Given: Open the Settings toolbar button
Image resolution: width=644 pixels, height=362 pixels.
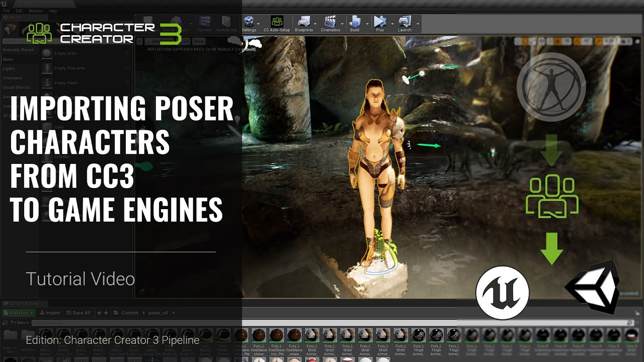Looking at the screenshot, I should (x=249, y=24).
